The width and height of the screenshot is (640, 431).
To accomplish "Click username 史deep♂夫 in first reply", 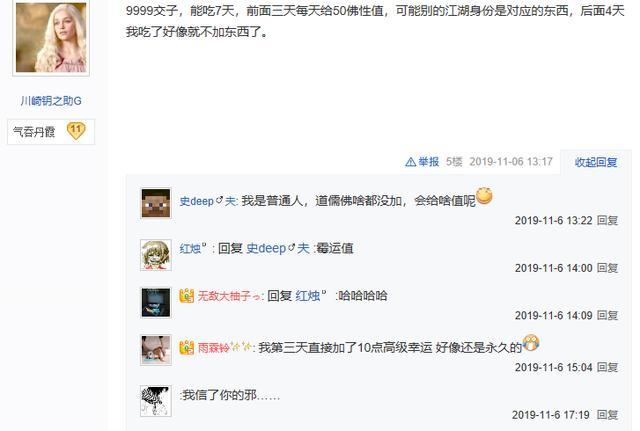I will point(207,201).
